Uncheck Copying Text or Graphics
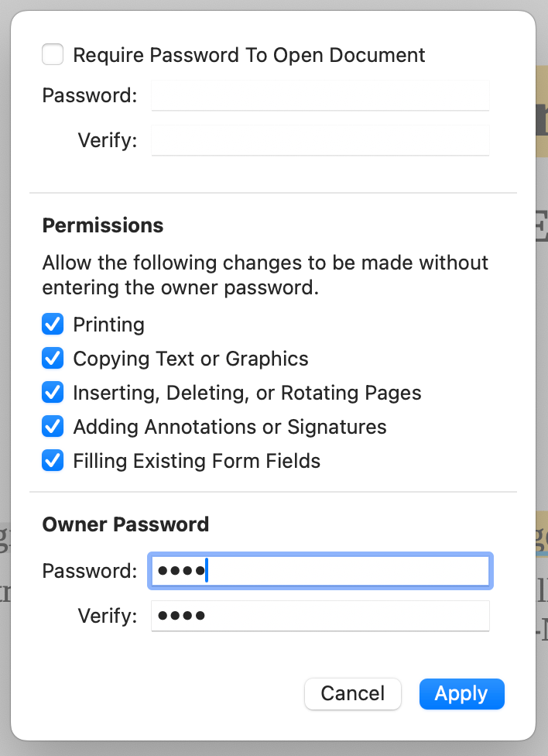Viewport: 548px width, 756px height. pyautogui.click(x=52, y=358)
